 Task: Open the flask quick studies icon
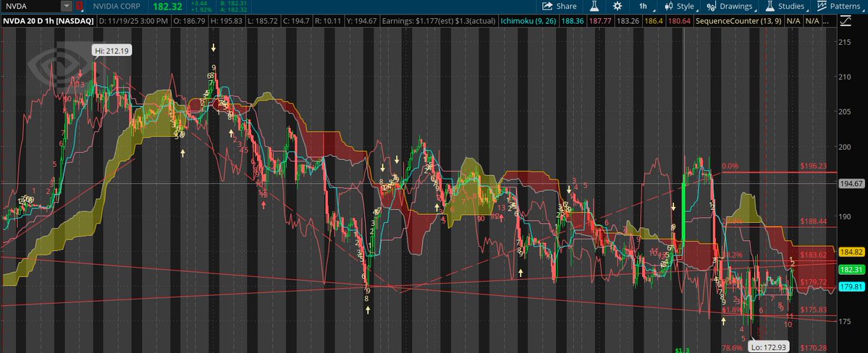[594, 6]
